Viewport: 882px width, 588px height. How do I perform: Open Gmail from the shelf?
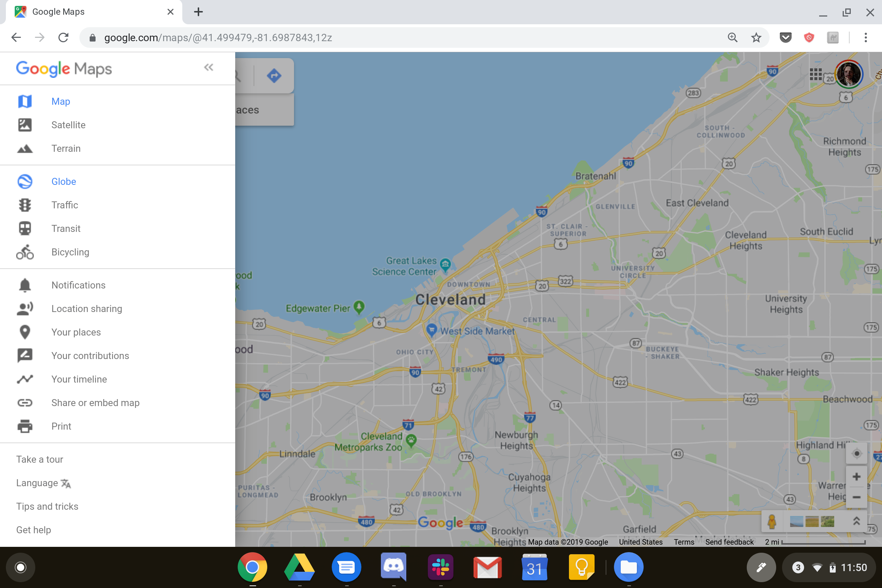[x=488, y=567]
